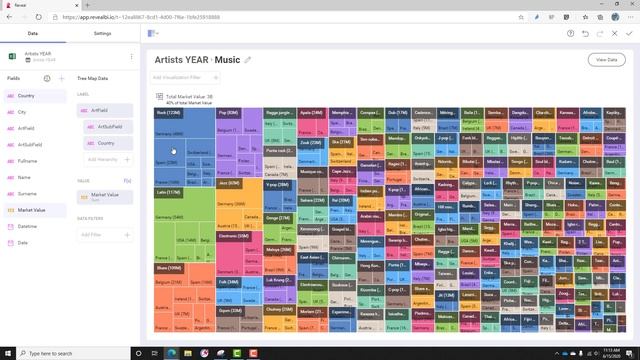This screenshot has width=640, height=360.
Task: Select the ArtField field in Fields list
Action: (x=35, y=129)
